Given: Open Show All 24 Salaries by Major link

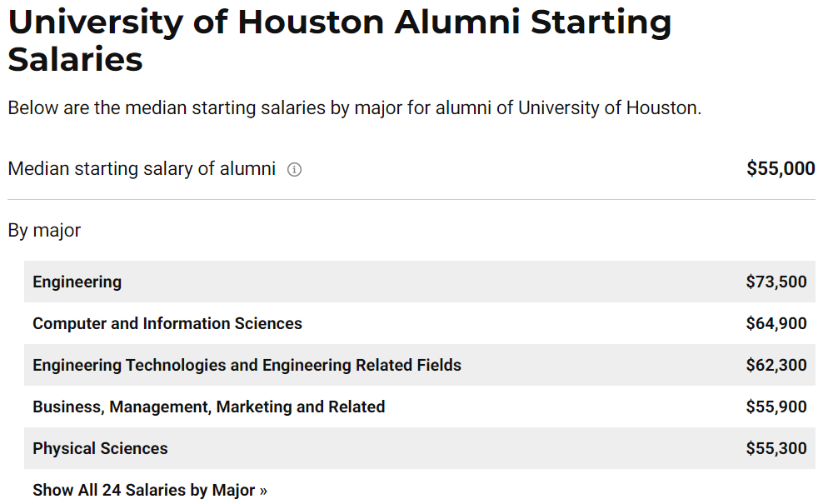Looking at the screenshot, I should 150,490.
